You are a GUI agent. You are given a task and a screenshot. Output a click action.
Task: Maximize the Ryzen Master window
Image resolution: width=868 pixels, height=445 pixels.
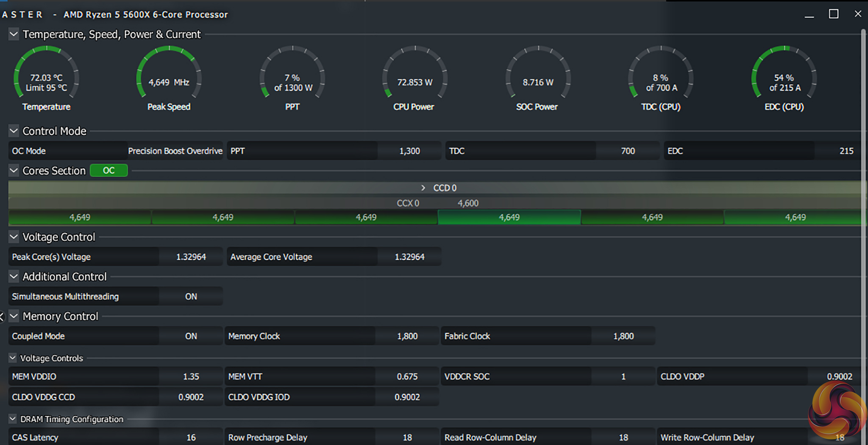pos(833,14)
